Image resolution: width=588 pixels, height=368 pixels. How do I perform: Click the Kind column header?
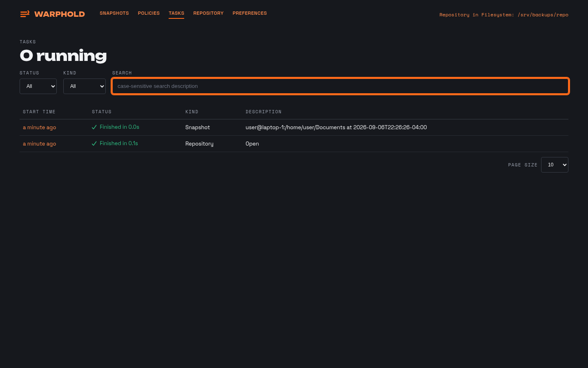192,112
